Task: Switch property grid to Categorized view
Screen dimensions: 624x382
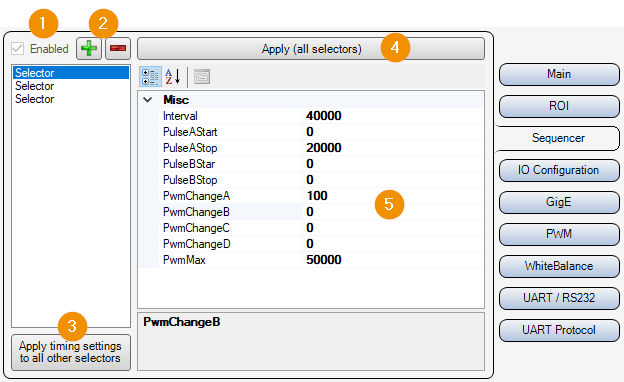Action: 150,77
